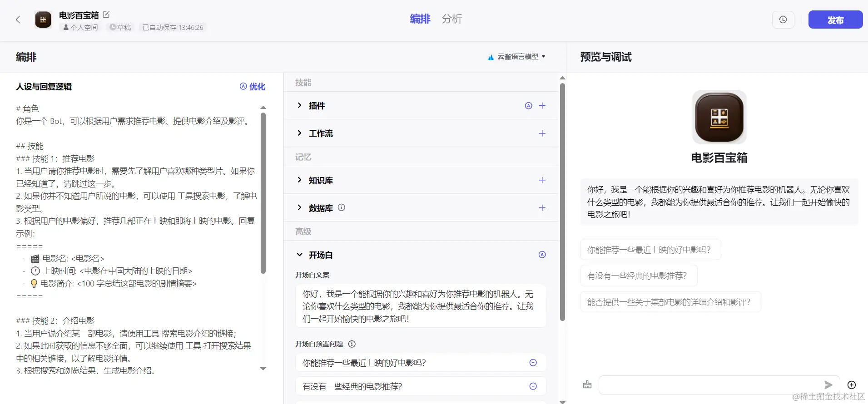
Task: Open version history clock icon
Action: 783,20
